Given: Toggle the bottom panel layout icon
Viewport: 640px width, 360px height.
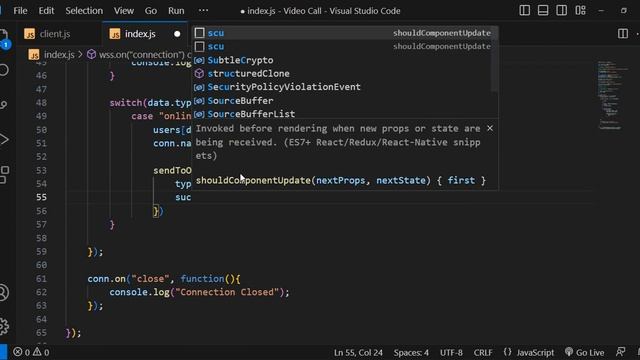Looking at the screenshot, I should 543,11.
